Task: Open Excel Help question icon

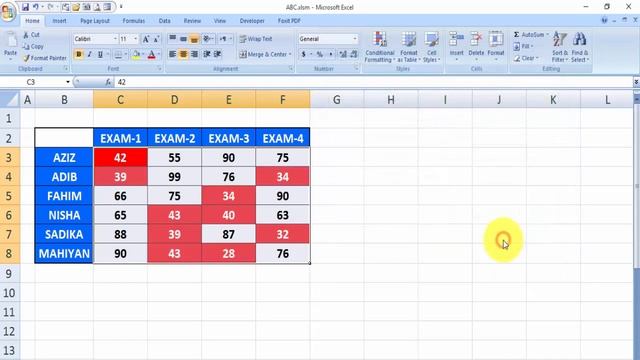Action: tap(604, 20)
